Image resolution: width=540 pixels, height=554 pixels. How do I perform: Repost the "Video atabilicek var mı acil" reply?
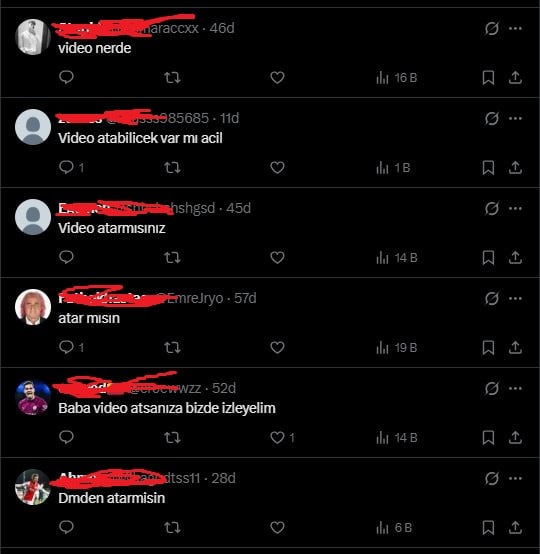tap(172, 167)
